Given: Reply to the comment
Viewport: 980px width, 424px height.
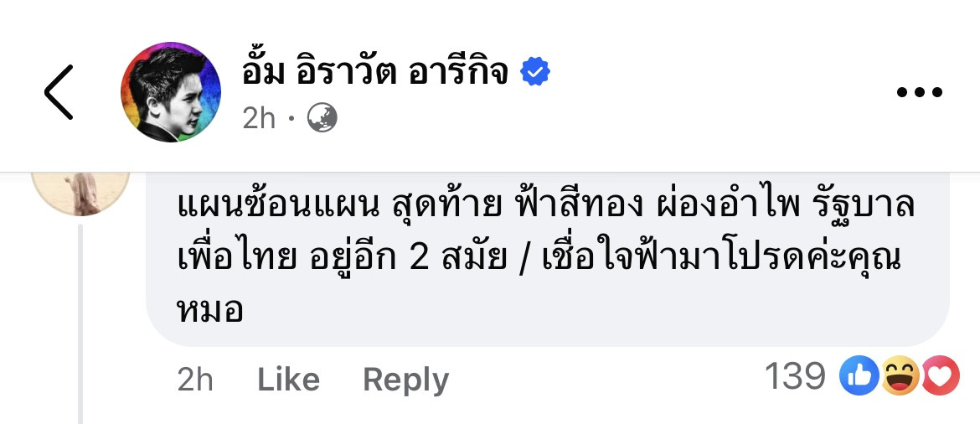Looking at the screenshot, I should [406, 380].
